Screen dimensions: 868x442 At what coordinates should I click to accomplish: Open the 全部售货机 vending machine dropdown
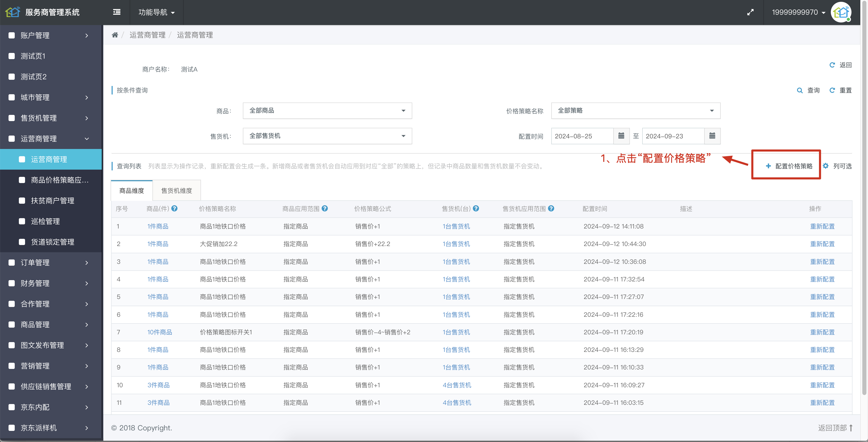(327, 136)
